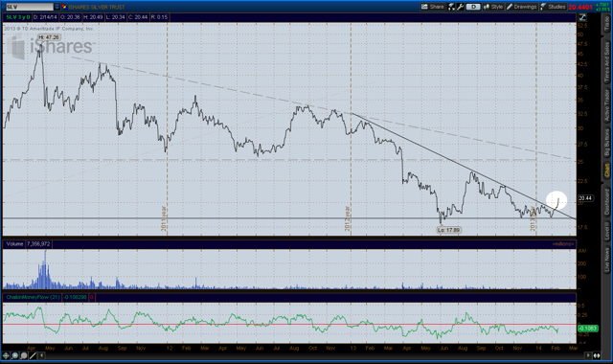Select the Chart sidebar tab
This screenshot has width=613, height=364.
click(606, 171)
